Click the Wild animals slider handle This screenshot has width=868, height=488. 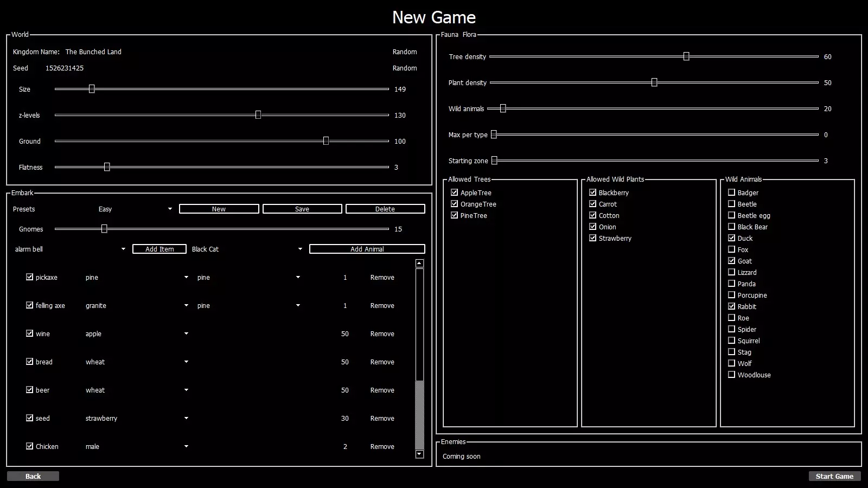tap(503, 108)
